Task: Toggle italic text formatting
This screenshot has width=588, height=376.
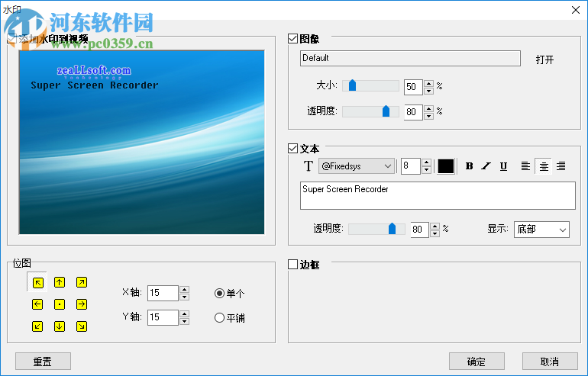Action: pos(486,166)
